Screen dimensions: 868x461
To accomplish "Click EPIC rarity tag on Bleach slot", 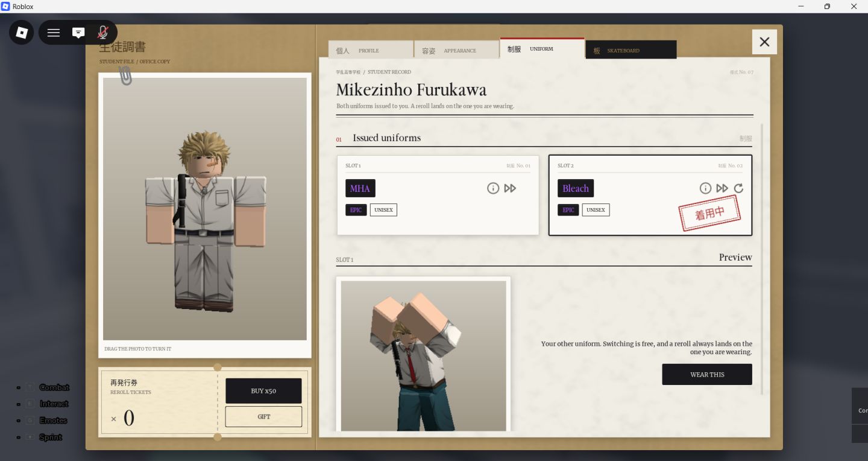I will (568, 210).
